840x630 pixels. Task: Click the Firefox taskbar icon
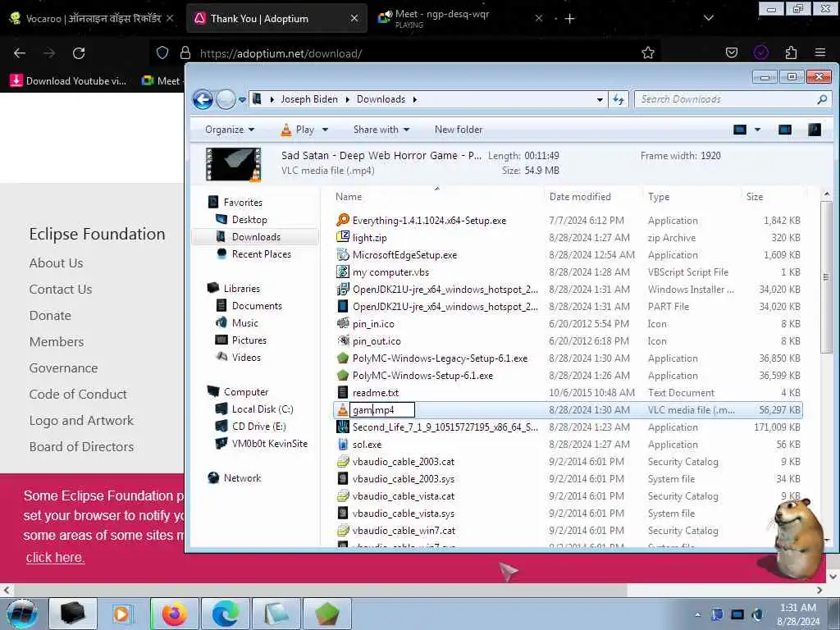[x=175, y=614]
